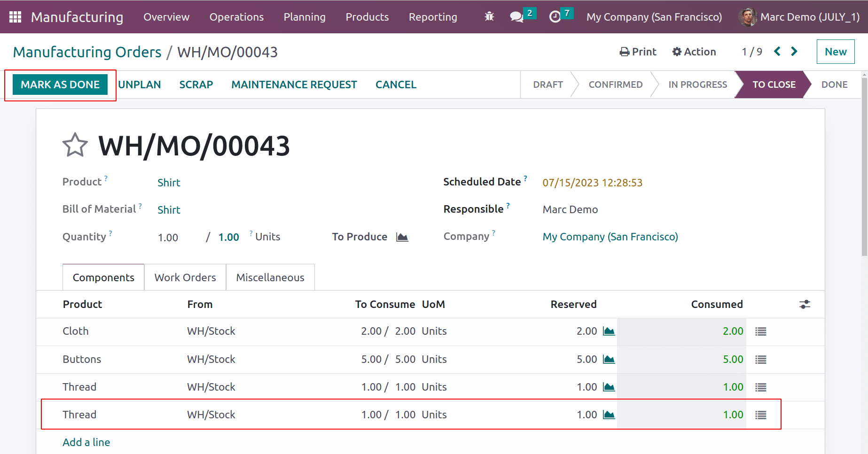Switch to the Work Orders tab
The width and height of the screenshot is (868, 454).
185,277
